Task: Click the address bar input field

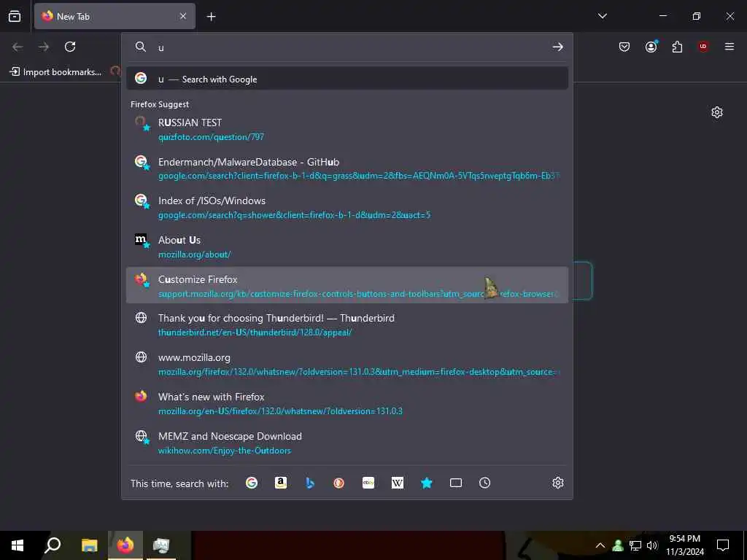Action: click(352, 47)
